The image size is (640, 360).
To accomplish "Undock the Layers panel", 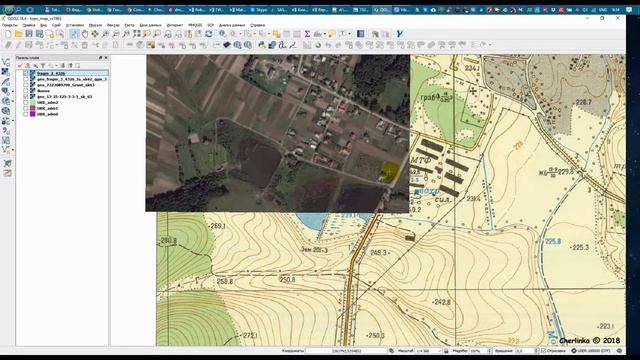I will 100,58.
